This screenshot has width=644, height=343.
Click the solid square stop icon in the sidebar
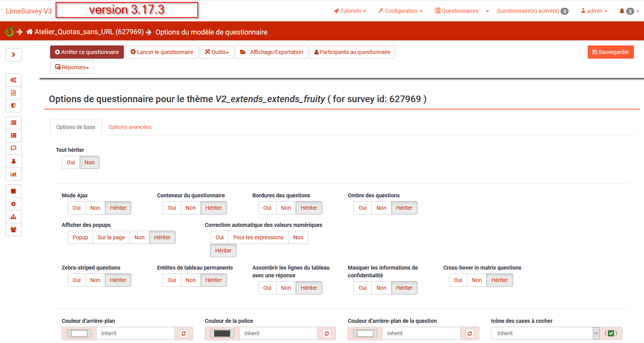tap(14, 191)
